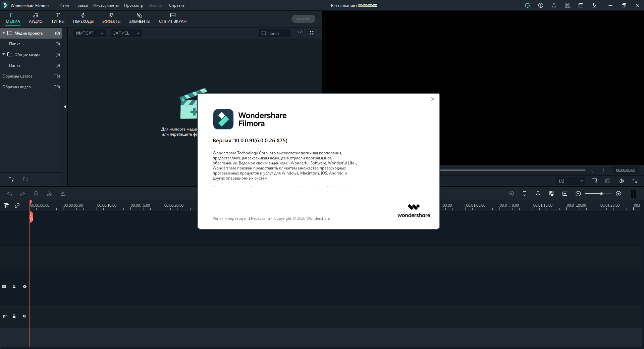Open the ИМПОРТ dropdown
Screen dimensions: 644x349
pos(89,33)
